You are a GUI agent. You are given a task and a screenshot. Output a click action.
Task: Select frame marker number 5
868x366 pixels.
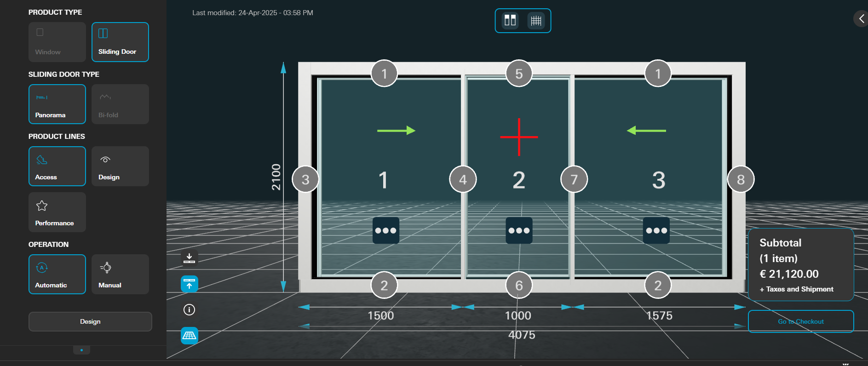coord(518,74)
